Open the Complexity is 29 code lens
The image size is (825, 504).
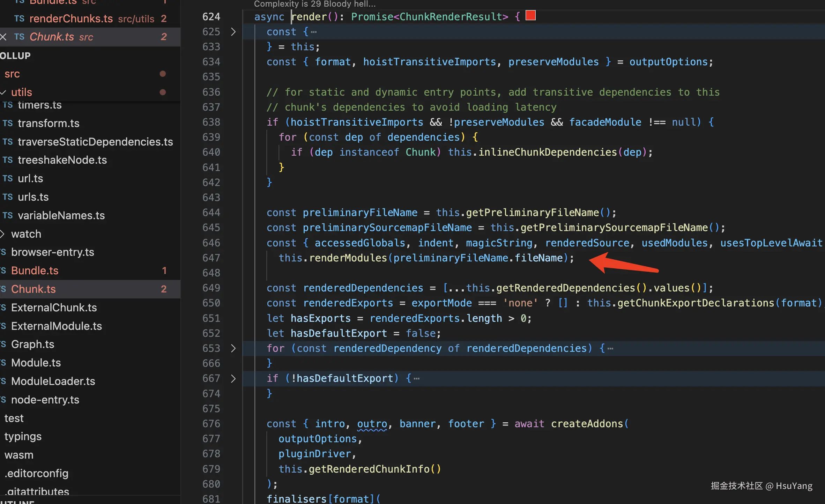click(314, 4)
